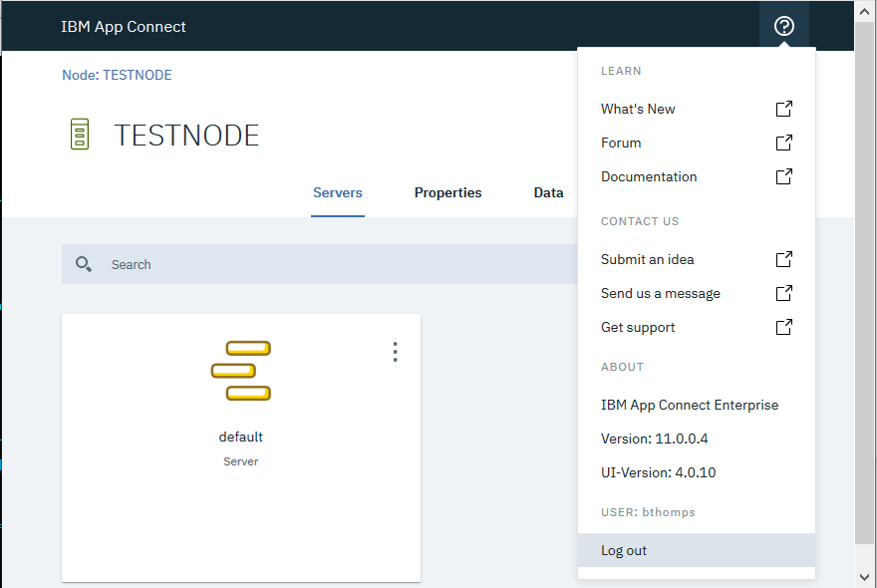The height and width of the screenshot is (588, 877).
Task: Click the green TESTNODE node icon
Action: click(x=80, y=134)
